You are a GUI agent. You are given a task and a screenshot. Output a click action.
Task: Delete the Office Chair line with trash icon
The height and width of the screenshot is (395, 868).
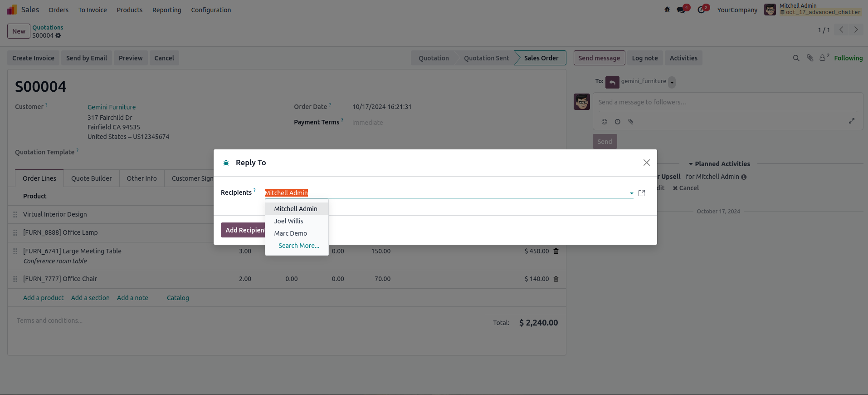click(556, 279)
